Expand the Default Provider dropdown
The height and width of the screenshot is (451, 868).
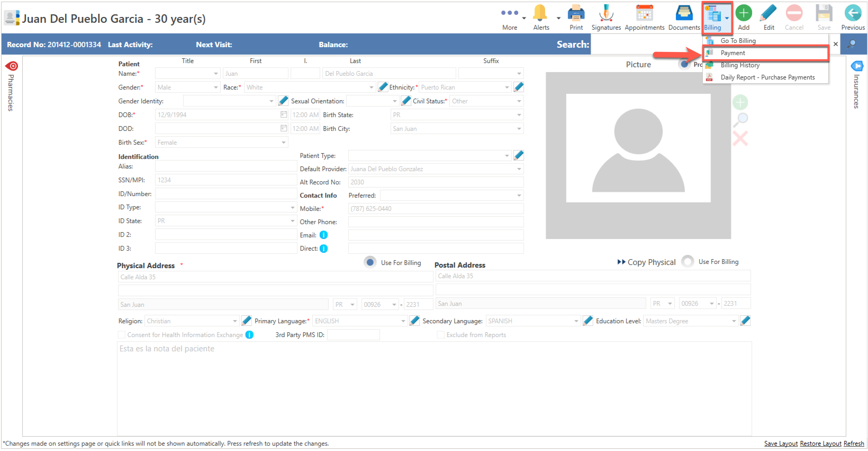pyautogui.click(x=519, y=169)
